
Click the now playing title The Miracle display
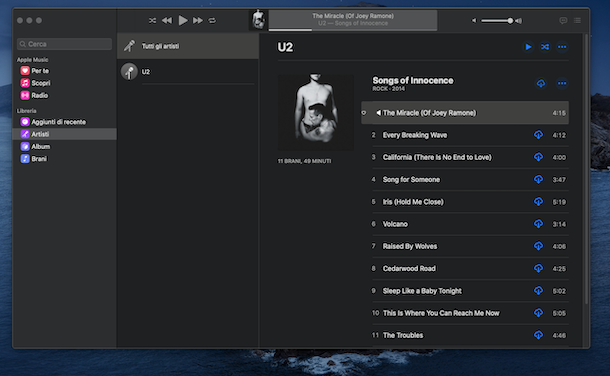[353, 16]
